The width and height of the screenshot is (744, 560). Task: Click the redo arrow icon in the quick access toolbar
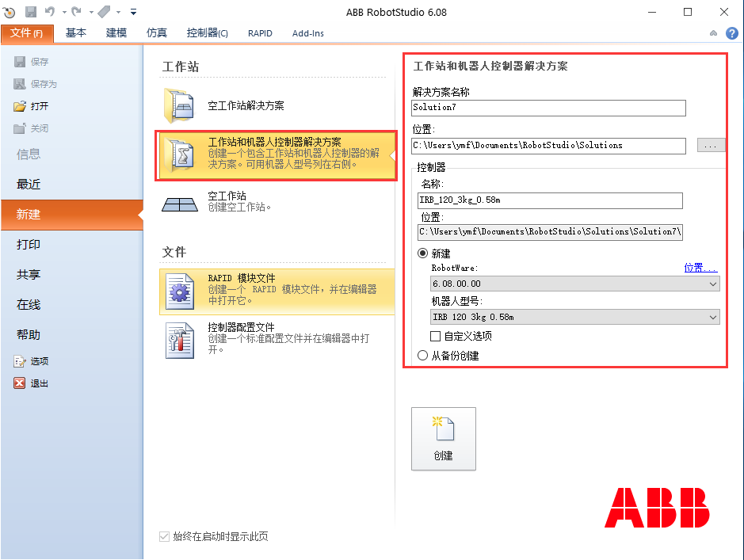click(76, 11)
